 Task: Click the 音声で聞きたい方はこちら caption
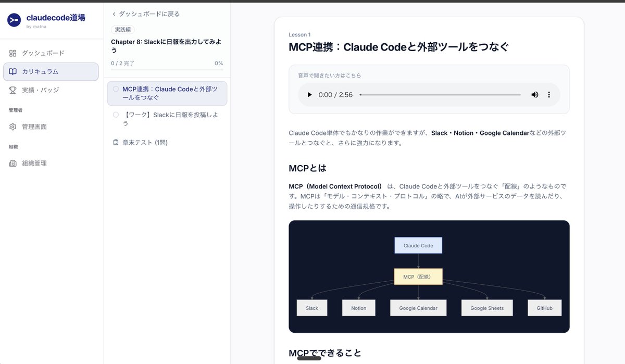tap(329, 76)
